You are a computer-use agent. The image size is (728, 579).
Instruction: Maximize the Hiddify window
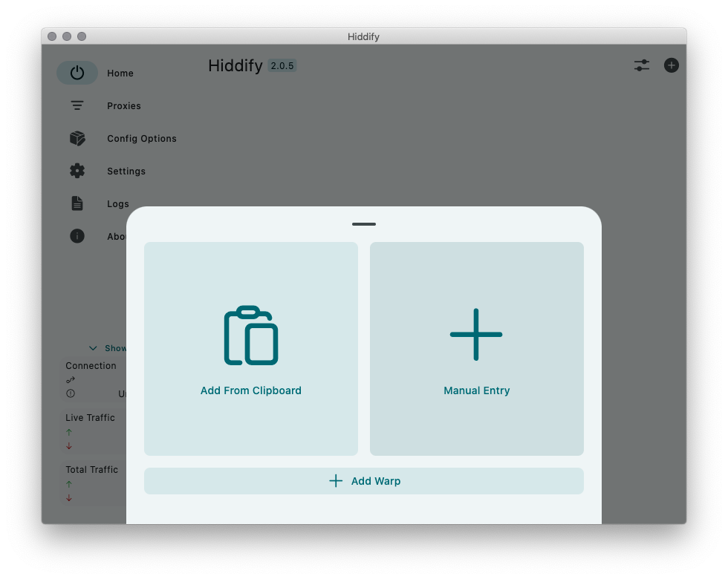click(82, 36)
